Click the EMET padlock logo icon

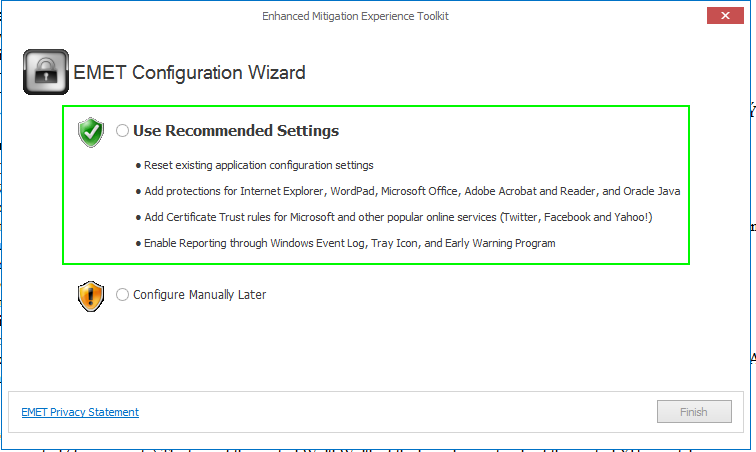[x=46, y=72]
